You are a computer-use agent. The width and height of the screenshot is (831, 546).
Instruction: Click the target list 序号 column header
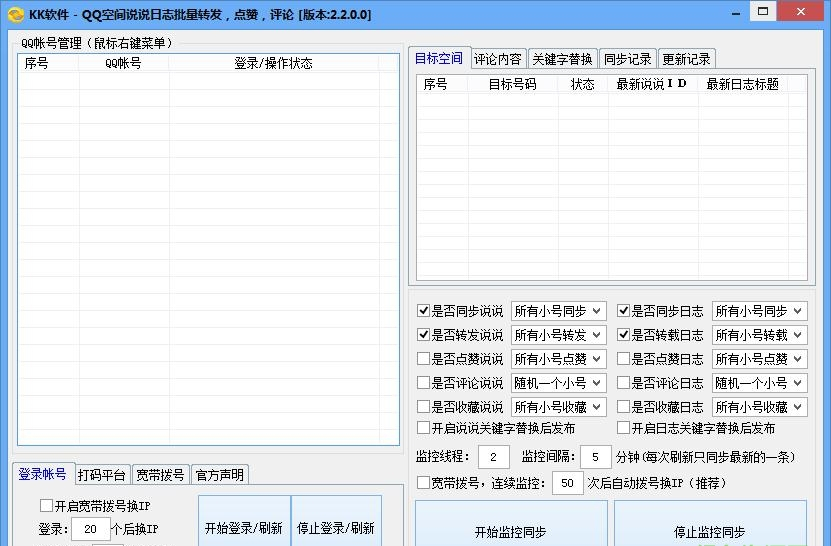(x=442, y=84)
